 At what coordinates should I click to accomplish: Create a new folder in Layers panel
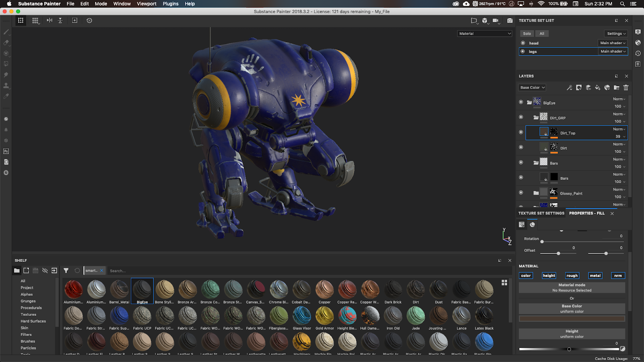[x=616, y=87]
